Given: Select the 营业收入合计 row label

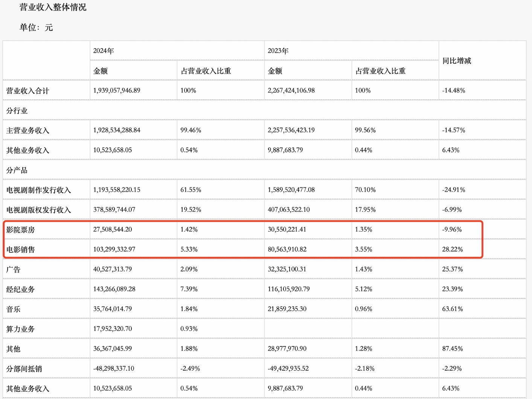Looking at the screenshot, I should [x=25, y=90].
